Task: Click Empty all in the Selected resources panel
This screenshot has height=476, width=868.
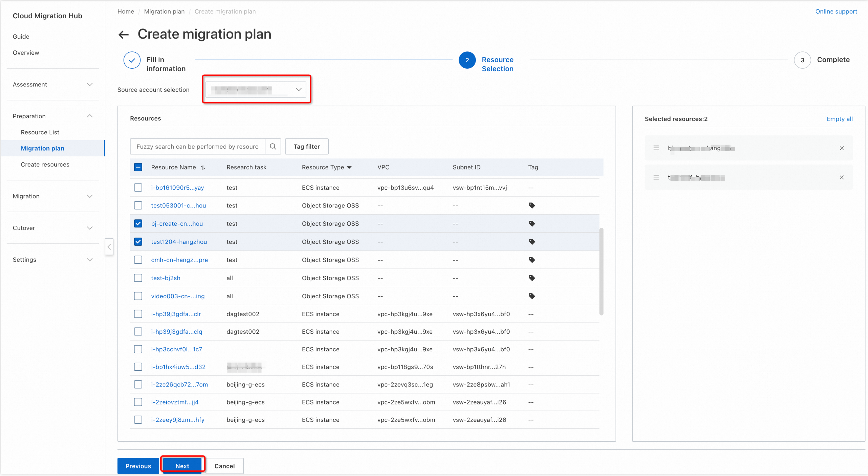Action: (x=840, y=119)
